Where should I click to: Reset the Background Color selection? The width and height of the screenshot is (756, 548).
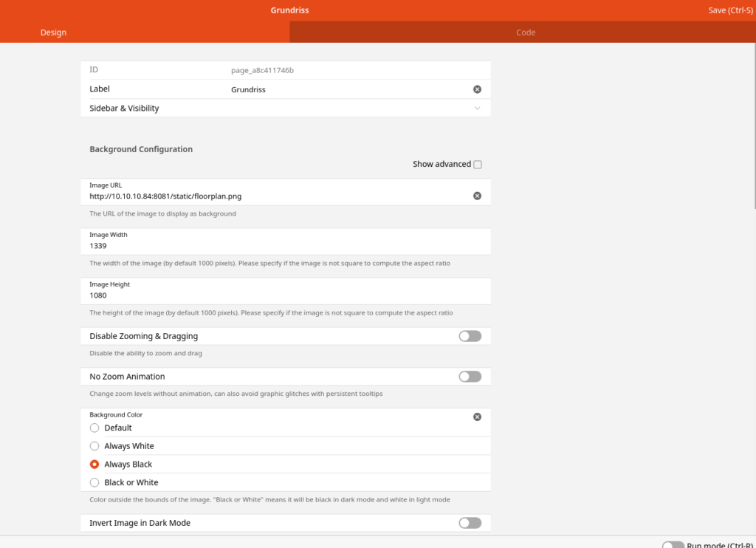point(477,417)
